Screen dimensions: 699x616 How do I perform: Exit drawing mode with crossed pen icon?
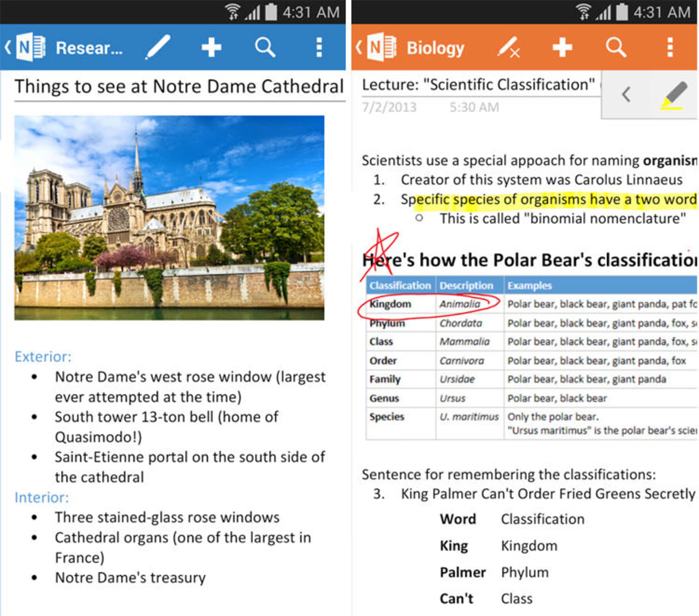pyautogui.click(x=509, y=47)
